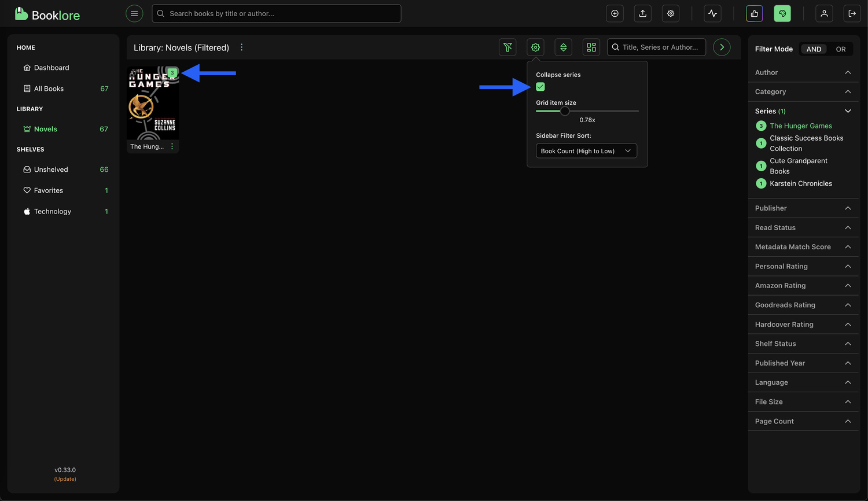The width and height of the screenshot is (868, 501).
Task: Click the Update version link
Action: click(65, 479)
